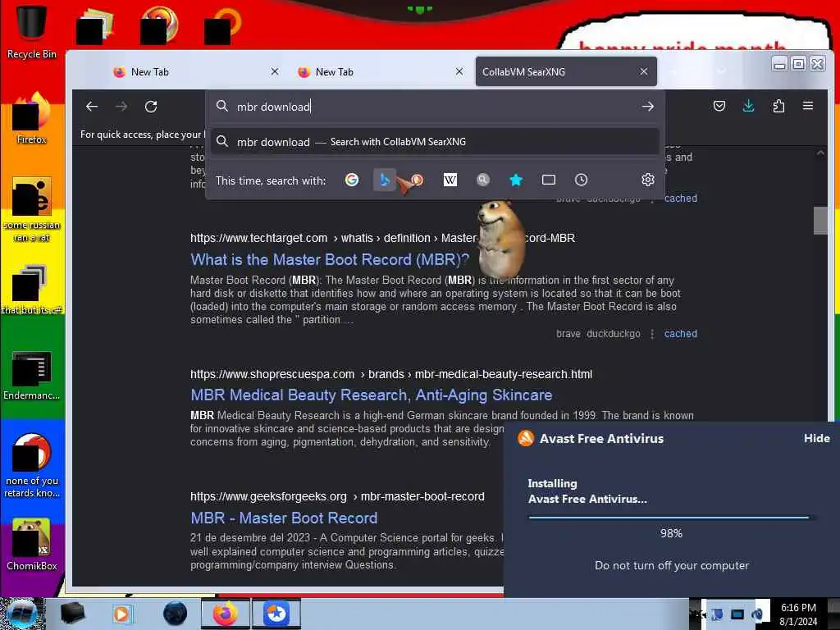Open the Firefox desktop shortcut
The width and height of the screenshot is (840, 630).
[x=31, y=119]
